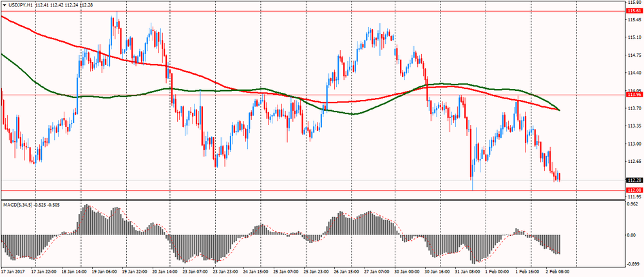Click the 115.45 value on price scale
Screen dimensions: 644x277
tap(634, 20)
